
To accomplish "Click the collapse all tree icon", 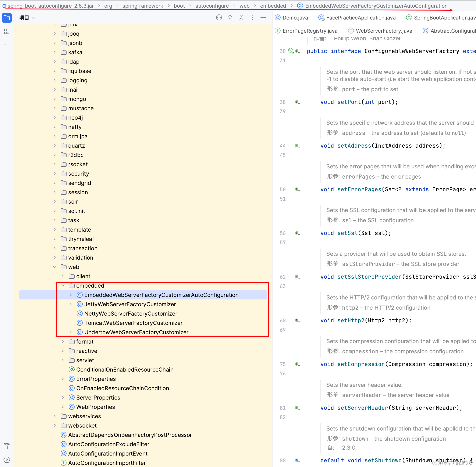I will click(x=241, y=17).
